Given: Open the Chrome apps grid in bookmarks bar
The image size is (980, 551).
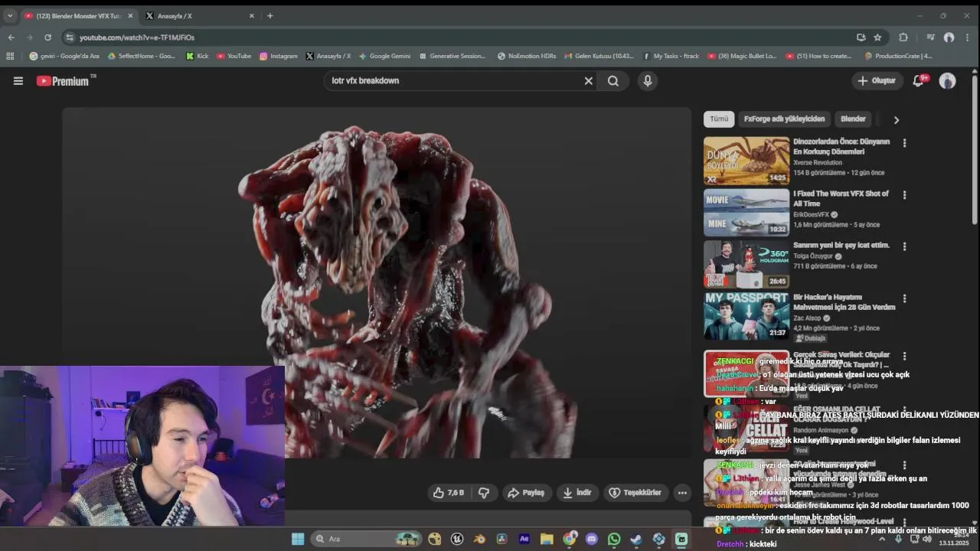Looking at the screenshot, I should coord(10,56).
